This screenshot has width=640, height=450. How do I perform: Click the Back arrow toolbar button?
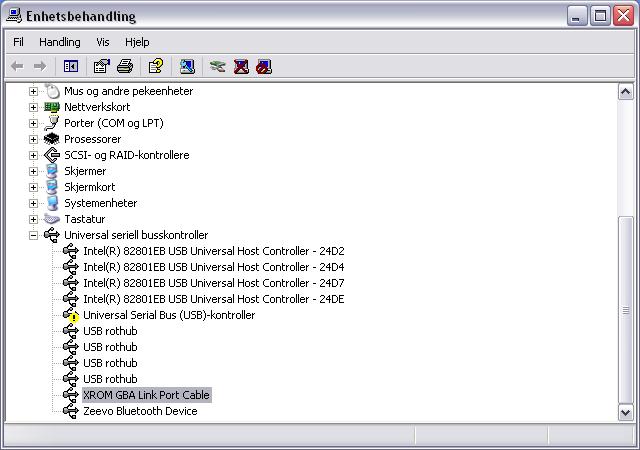pyautogui.click(x=17, y=66)
